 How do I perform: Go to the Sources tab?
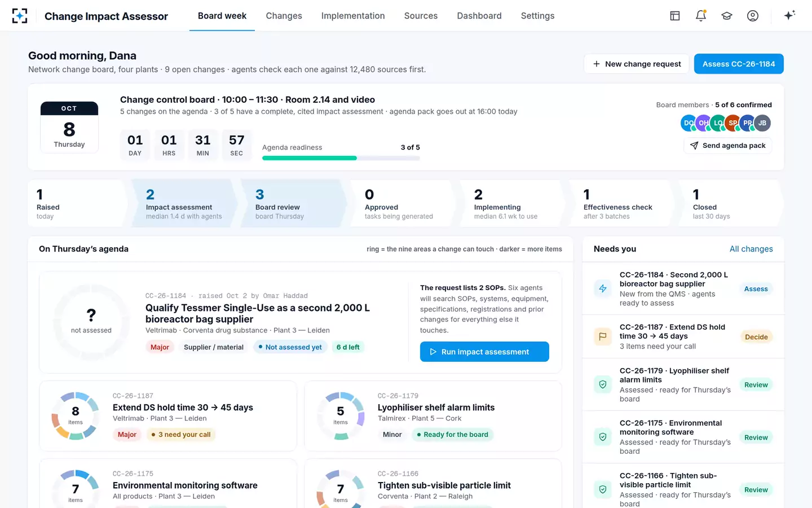click(421, 16)
